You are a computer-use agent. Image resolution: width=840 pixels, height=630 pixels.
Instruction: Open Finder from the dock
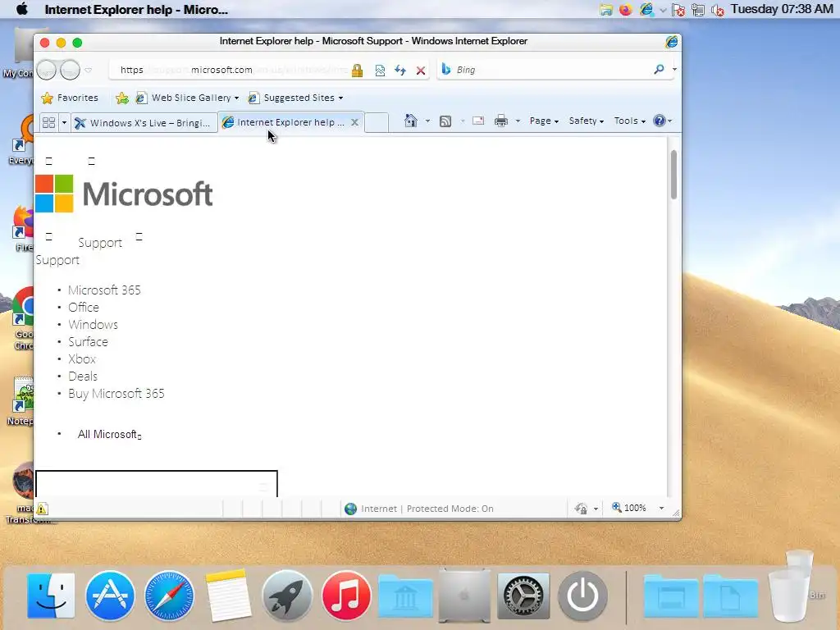coord(51,596)
